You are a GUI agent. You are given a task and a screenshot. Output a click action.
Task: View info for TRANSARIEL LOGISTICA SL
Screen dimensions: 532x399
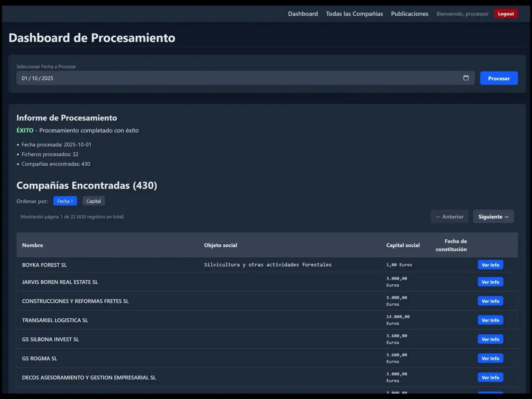pyautogui.click(x=490, y=320)
